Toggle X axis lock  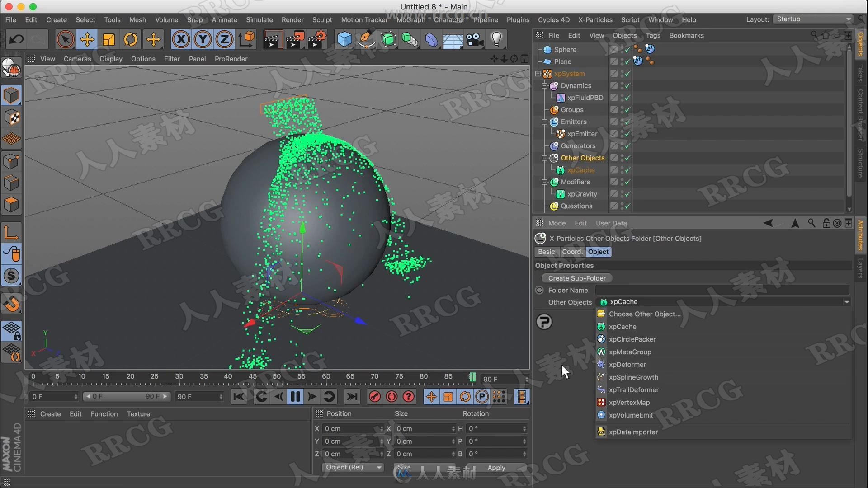[181, 40]
